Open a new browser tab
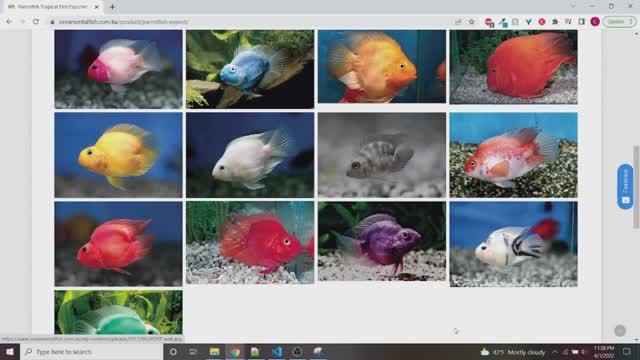640x360 pixels. pos(112,7)
